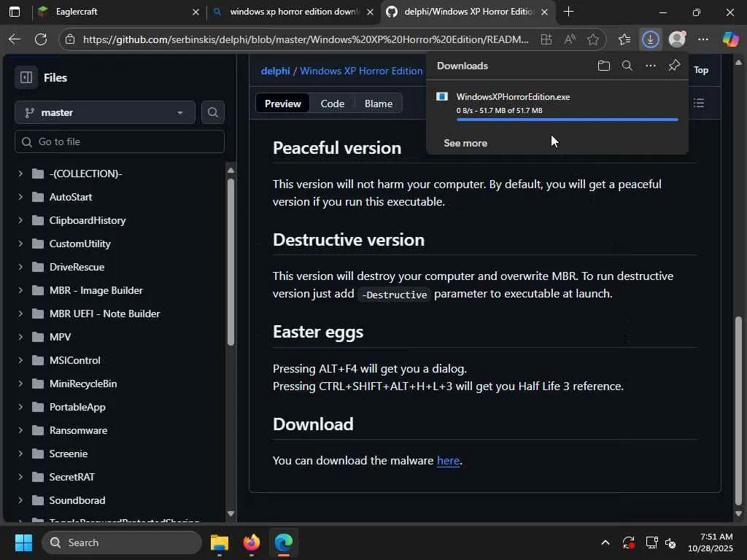Screen dimensions: 747x560
Task: Go back with the browser back arrow
Action: [15, 39]
